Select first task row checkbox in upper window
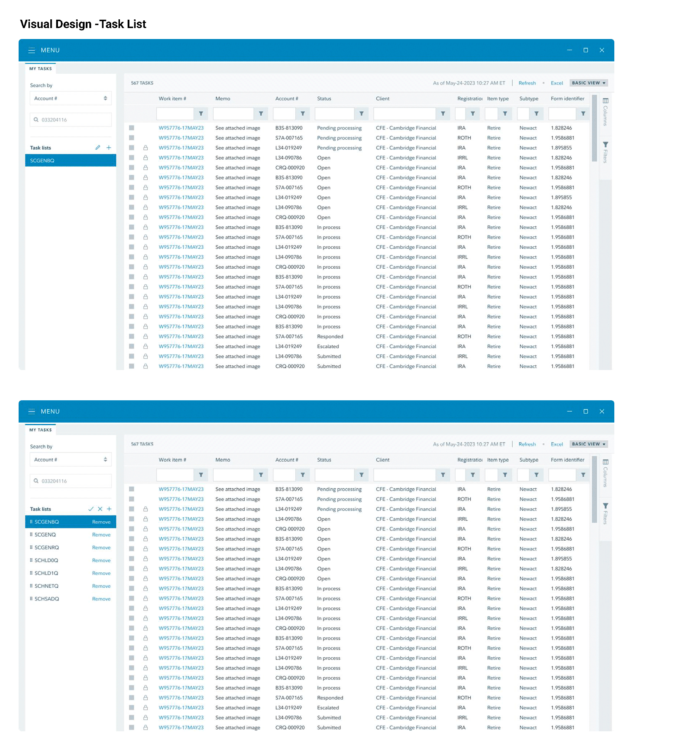700x751 pixels. [132, 128]
